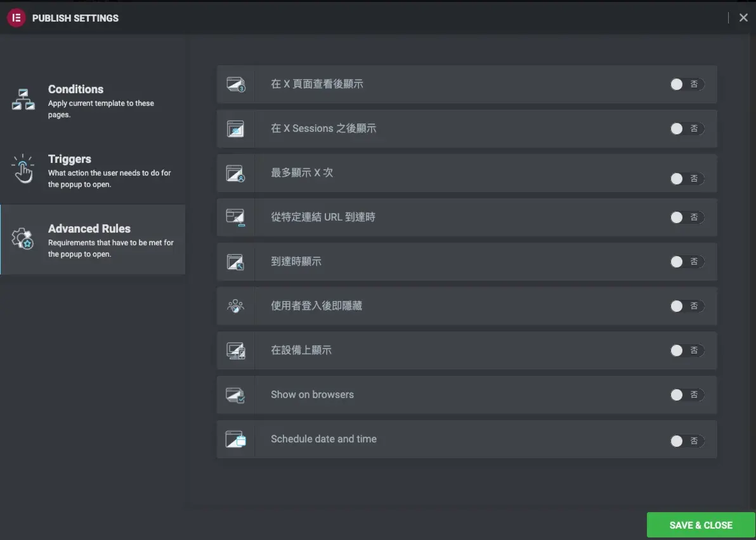756x540 pixels.
Task: Click the 最多顯示 X 次 label
Action: [x=302, y=172]
